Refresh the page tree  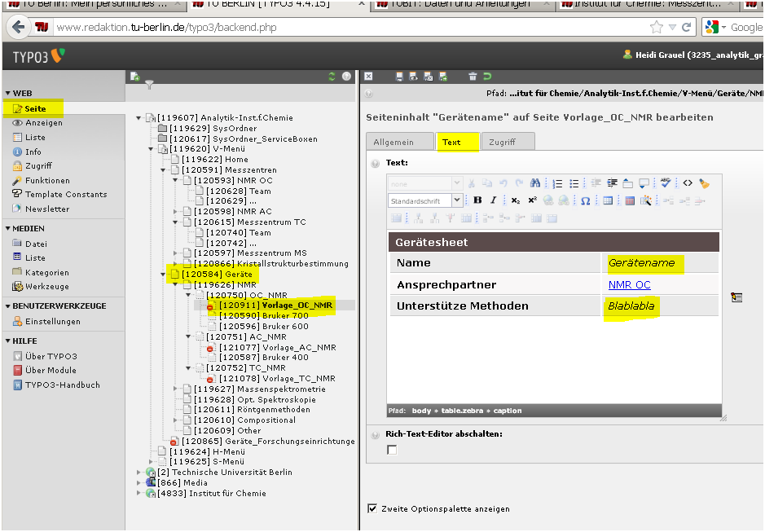332,76
